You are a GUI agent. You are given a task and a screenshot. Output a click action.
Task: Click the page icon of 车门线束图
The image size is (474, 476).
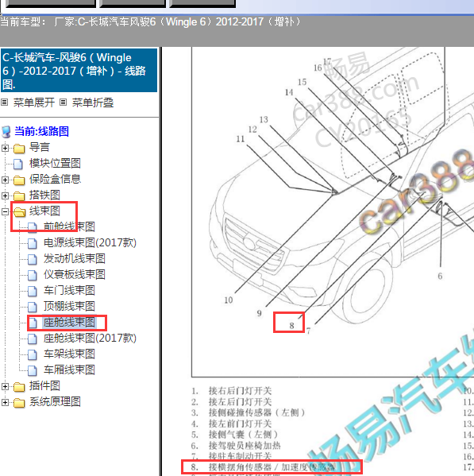pos(33,291)
